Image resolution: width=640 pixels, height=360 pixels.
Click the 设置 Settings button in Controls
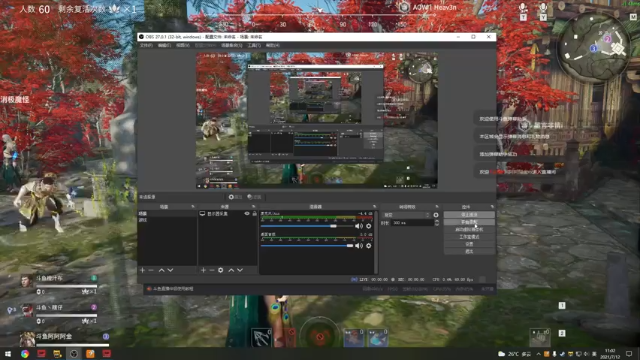469,244
